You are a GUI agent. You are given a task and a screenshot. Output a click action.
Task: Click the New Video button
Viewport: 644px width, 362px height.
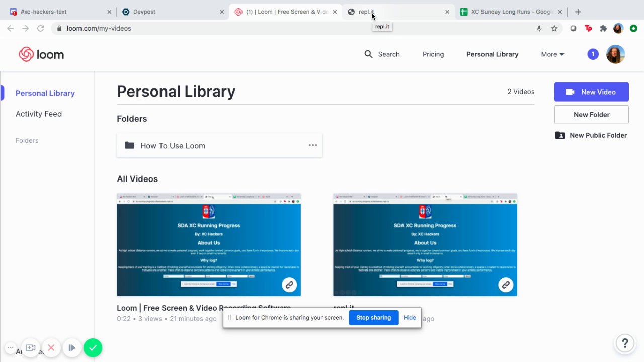pos(591,92)
